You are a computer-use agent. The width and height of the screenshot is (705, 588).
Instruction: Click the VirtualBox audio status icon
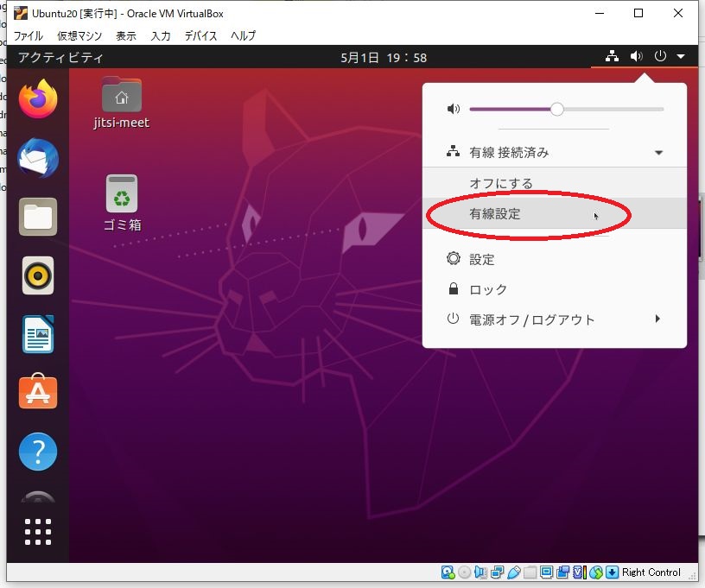(480, 572)
